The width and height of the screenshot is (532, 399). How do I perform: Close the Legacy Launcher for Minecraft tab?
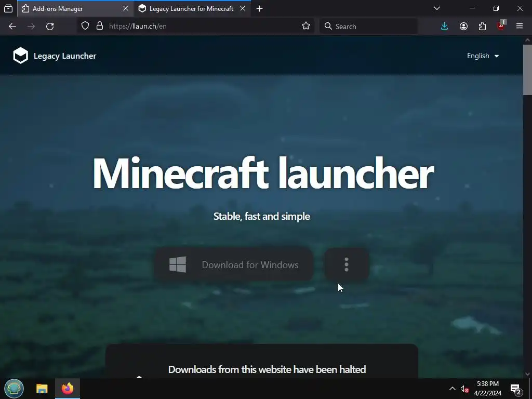243,8
